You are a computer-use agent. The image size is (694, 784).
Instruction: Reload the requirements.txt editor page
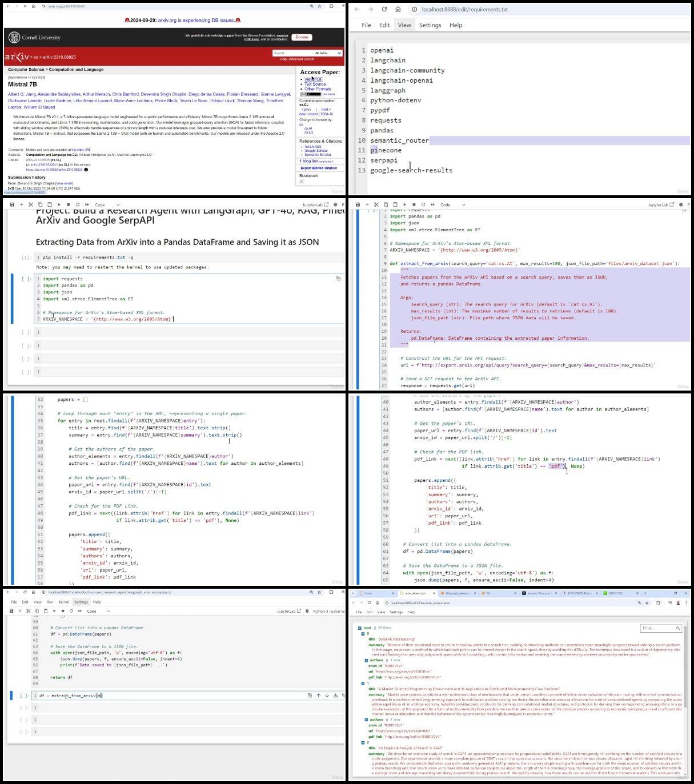pos(384,9)
